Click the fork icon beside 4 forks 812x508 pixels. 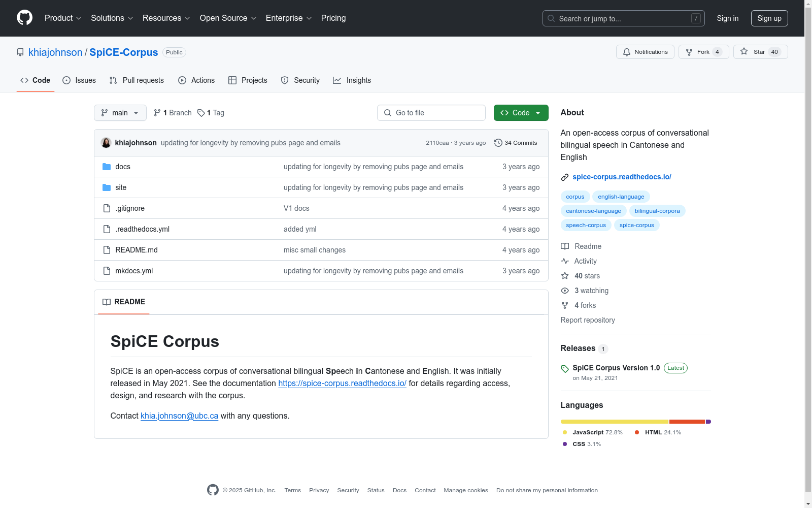point(565,305)
